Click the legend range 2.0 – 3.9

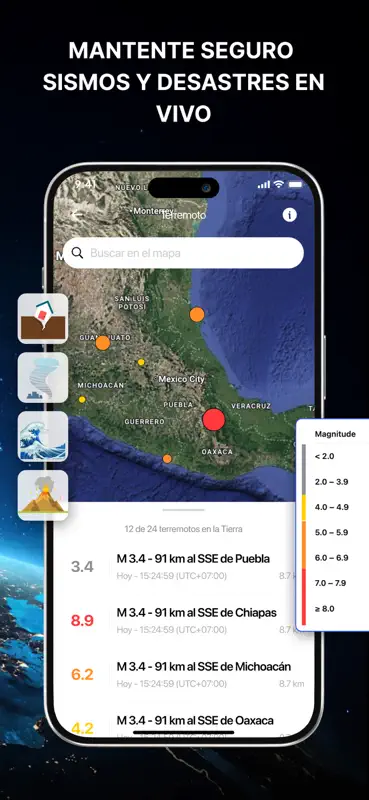click(x=331, y=482)
